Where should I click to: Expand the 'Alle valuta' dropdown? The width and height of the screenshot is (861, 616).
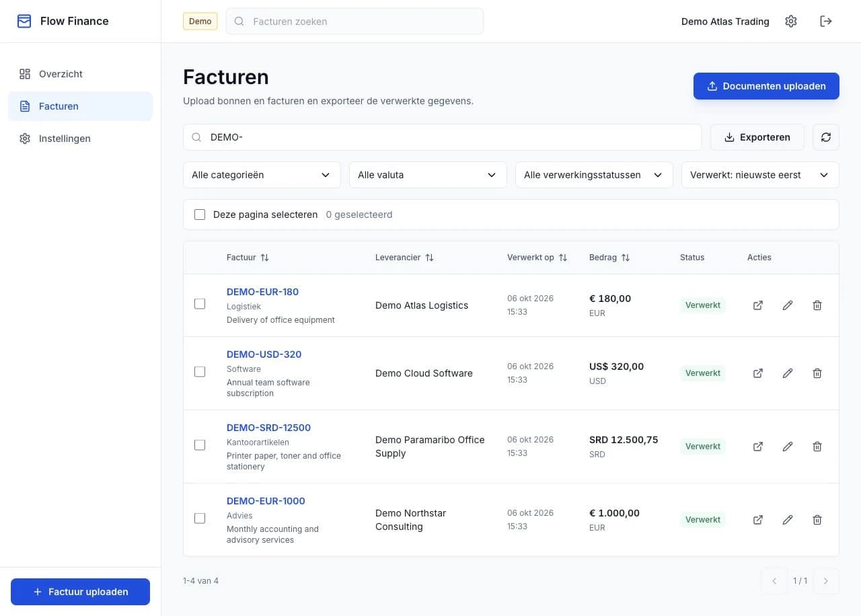pyautogui.click(x=428, y=175)
